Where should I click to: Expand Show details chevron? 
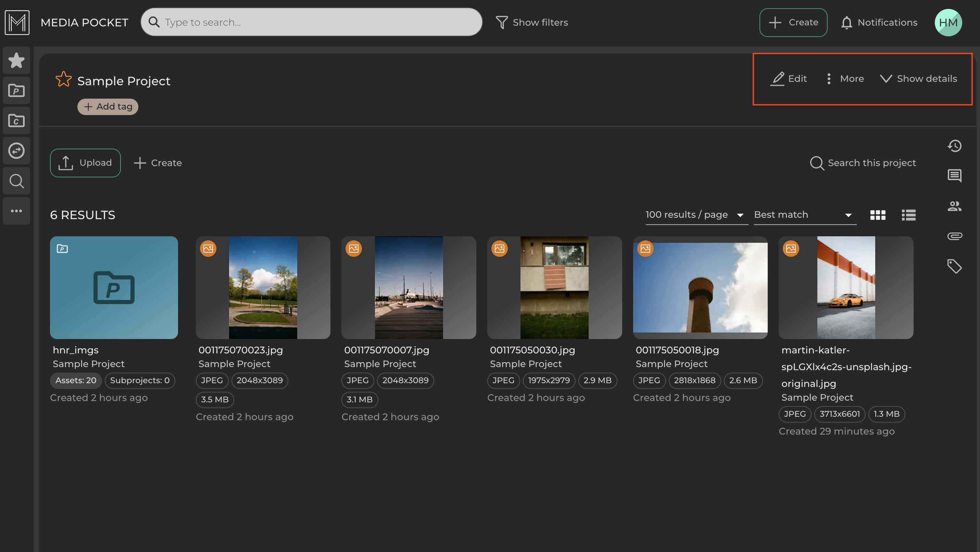918,78
